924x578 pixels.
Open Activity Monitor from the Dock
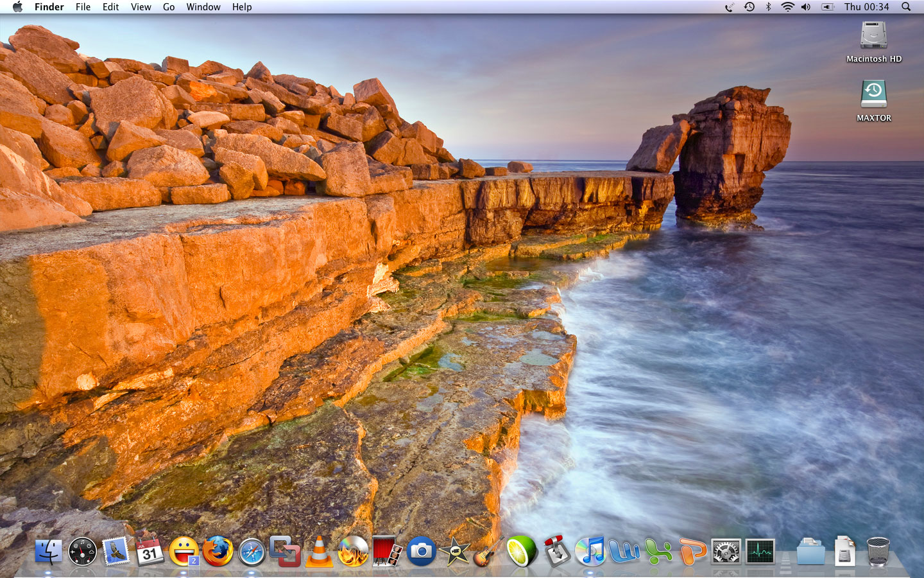(x=760, y=551)
